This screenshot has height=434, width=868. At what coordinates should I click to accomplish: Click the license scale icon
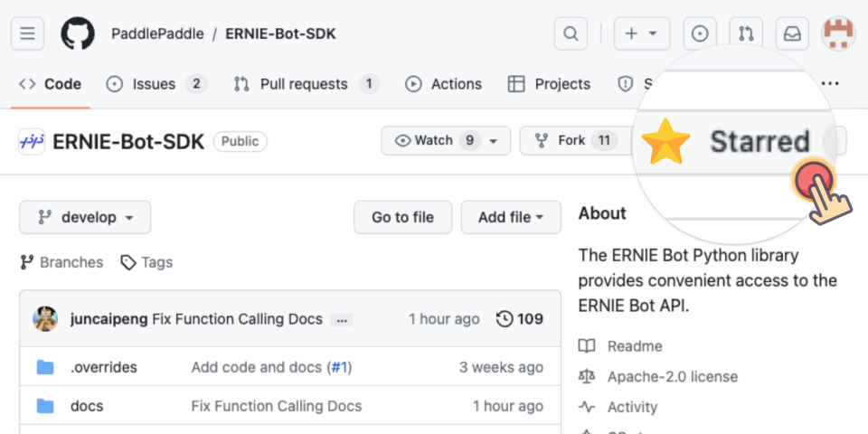coord(587,377)
